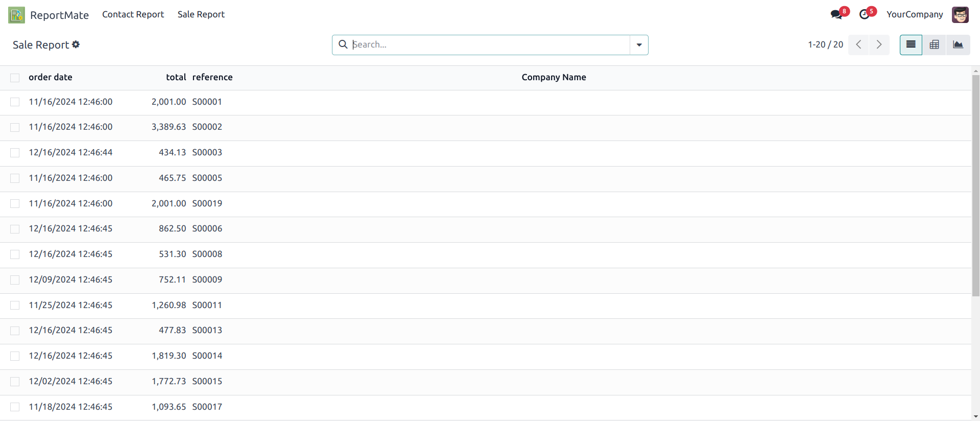Image resolution: width=980 pixels, height=421 pixels.
Task: Open the Sale Report menu
Action: (x=201, y=15)
